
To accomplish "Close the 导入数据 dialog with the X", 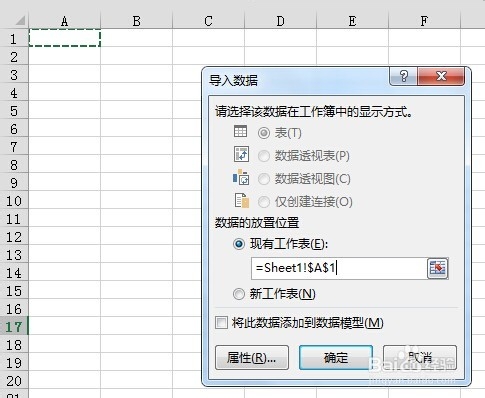I will (x=441, y=76).
